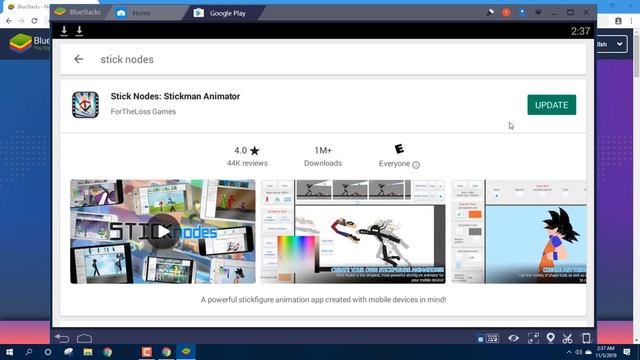Click the browser back arrow in background window
The width and height of the screenshot is (640, 360).
tap(9, 21)
